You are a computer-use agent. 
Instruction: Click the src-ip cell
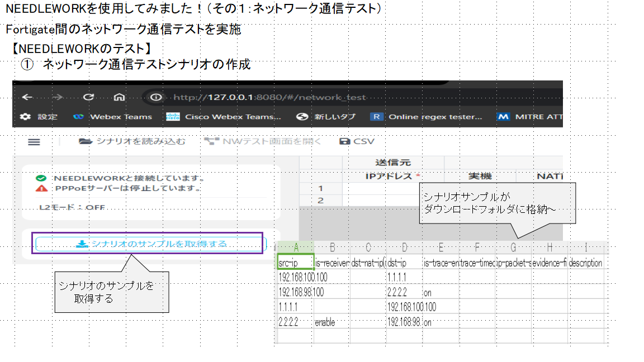click(x=296, y=263)
